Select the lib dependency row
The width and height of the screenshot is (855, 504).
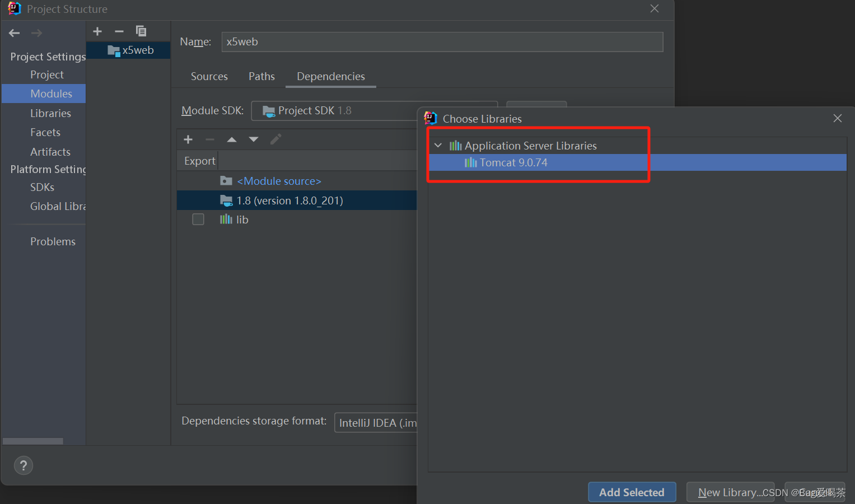pyautogui.click(x=297, y=220)
